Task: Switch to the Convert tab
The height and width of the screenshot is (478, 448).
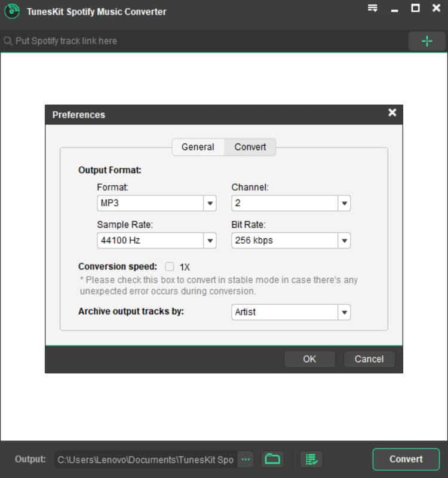Action: coord(250,147)
